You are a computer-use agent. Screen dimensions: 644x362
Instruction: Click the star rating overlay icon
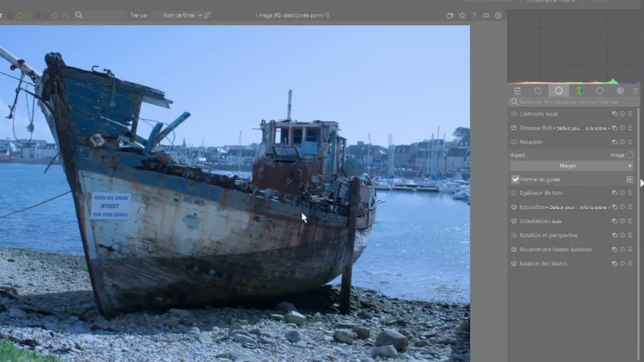[x=462, y=16]
